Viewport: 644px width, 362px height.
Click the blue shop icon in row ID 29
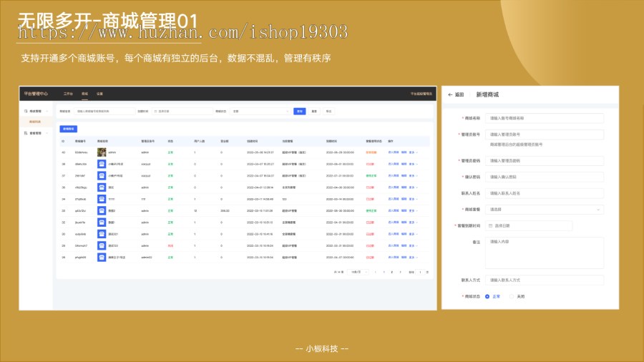pyautogui.click(x=102, y=246)
